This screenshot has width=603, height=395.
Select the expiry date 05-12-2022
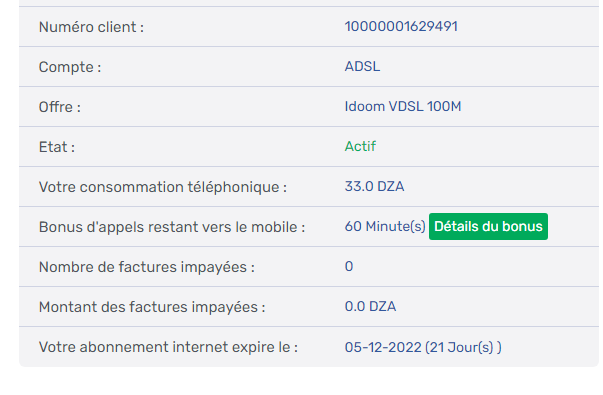pos(383,347)
